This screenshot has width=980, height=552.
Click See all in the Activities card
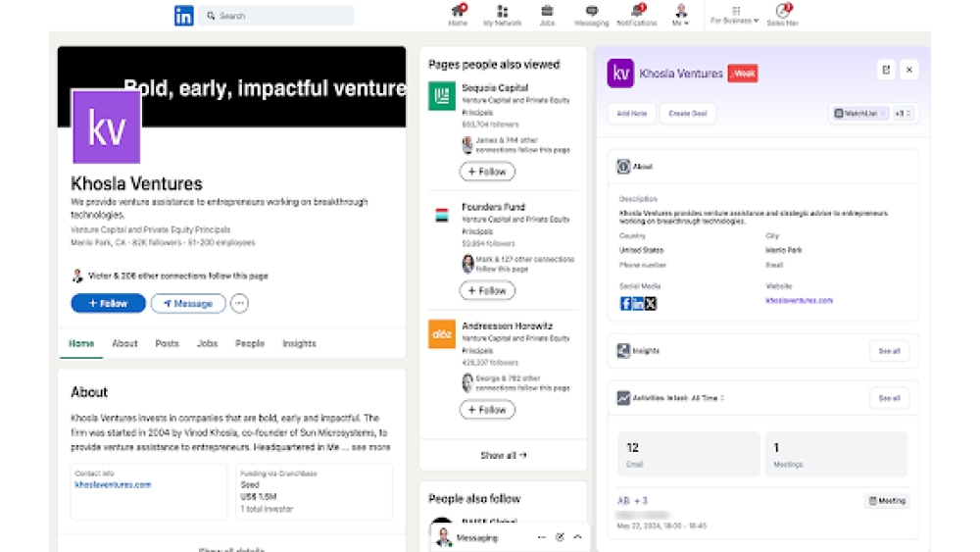click(889, 398)
